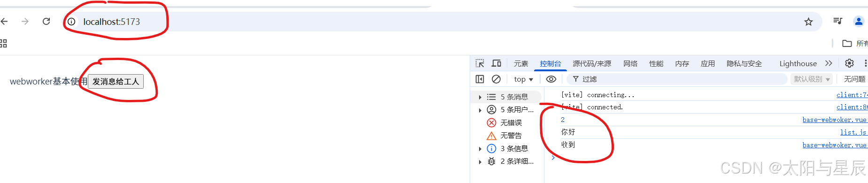Click the webworker基本使用 page text
This screenshot has height=183, width=868.
[x=49, y=82]
